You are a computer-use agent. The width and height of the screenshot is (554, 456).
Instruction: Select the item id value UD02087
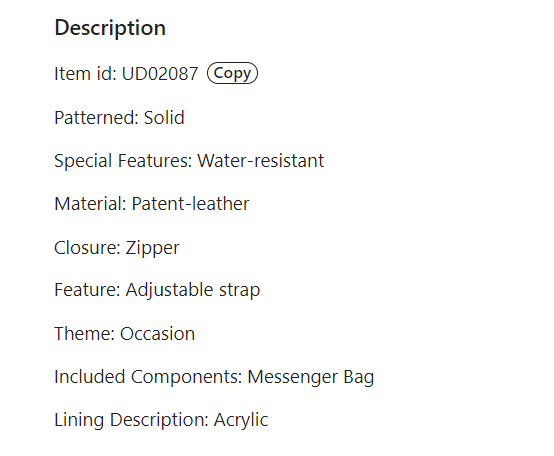point(160,74)
